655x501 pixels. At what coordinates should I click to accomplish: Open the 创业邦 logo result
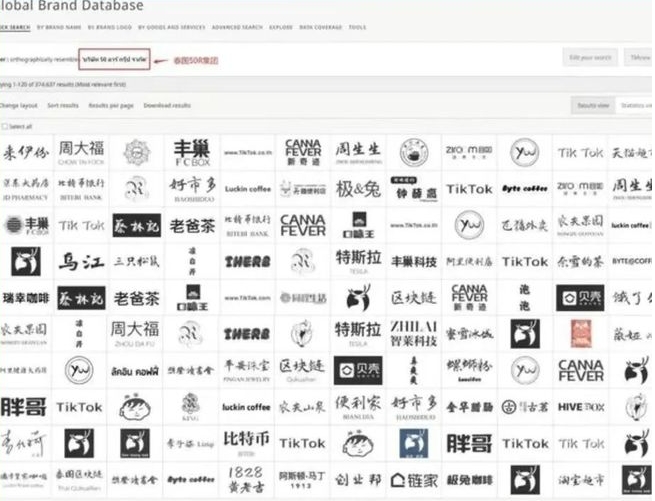point(358,480)
